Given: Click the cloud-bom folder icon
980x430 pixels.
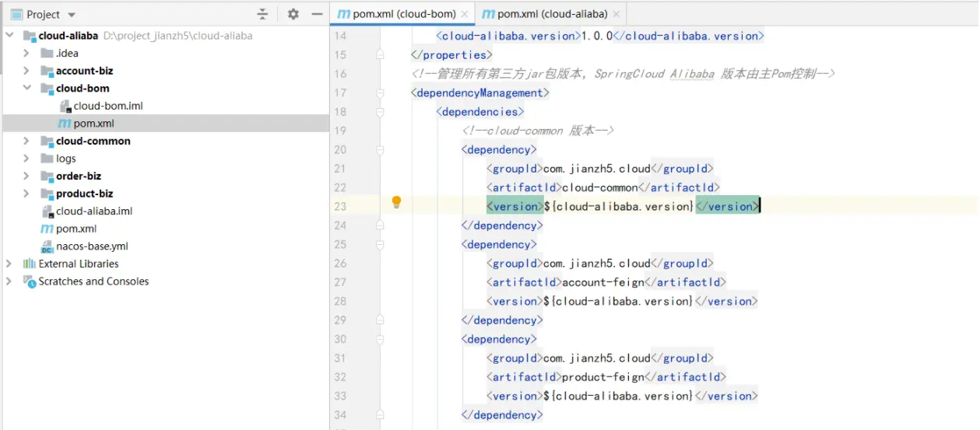Looking at the screenshot, I should [x=47, y=88].
